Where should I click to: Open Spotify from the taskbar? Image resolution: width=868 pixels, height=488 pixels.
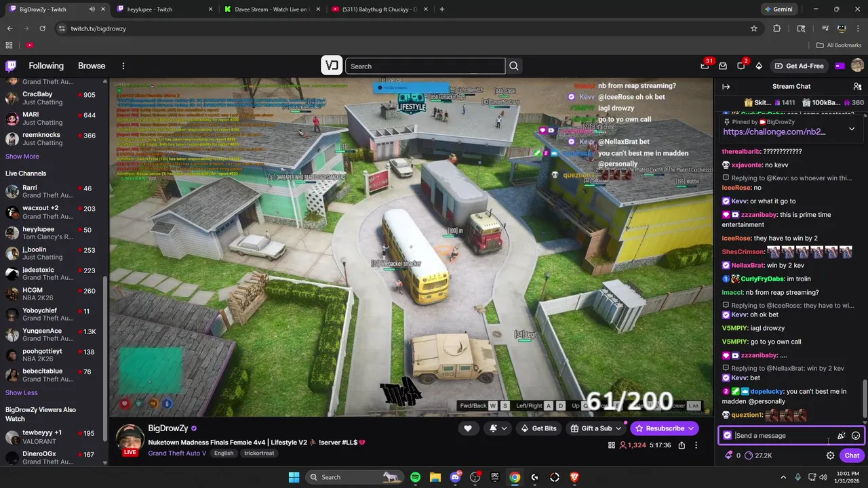click(x=415, y=477)
